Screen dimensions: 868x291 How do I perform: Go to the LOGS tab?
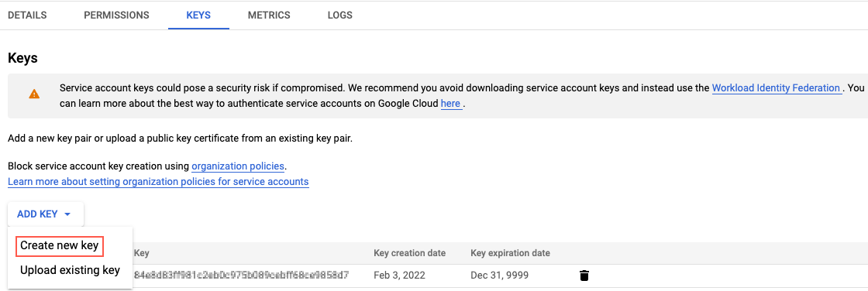point(340,15)
